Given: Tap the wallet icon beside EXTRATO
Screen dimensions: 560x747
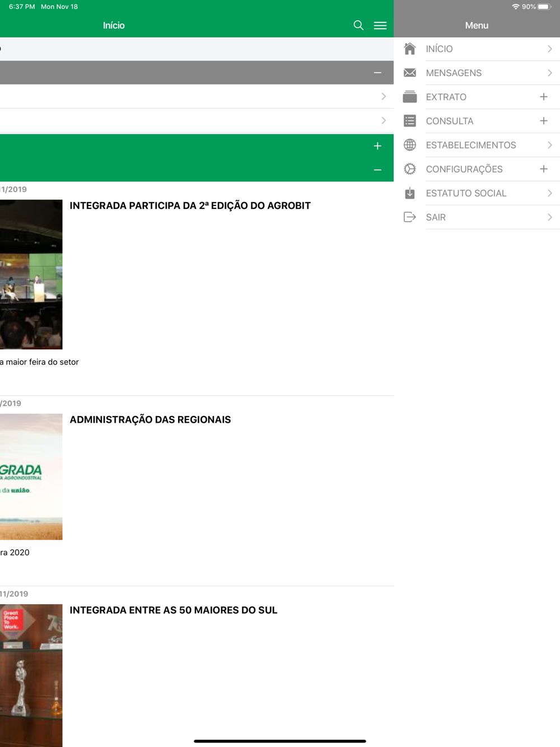Looking at the screenshot, I should (410, 96).
